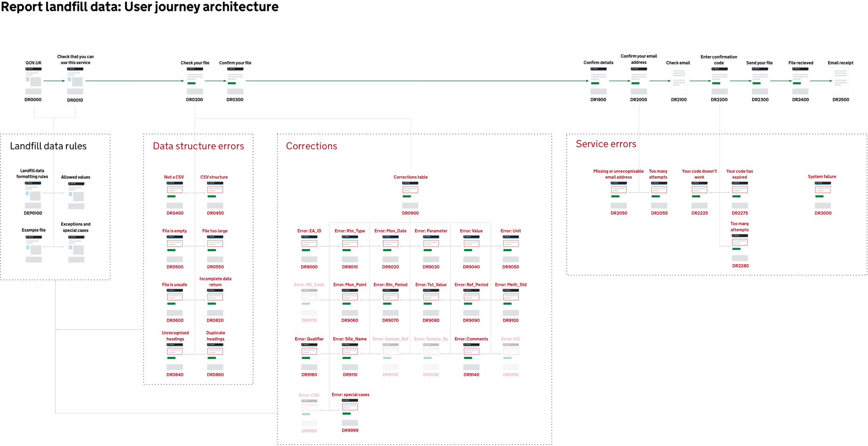Viewport: 868px width, 446px height.
Task: Select the Error: Meth_Std thumbnail
Action: coord(510,302)
